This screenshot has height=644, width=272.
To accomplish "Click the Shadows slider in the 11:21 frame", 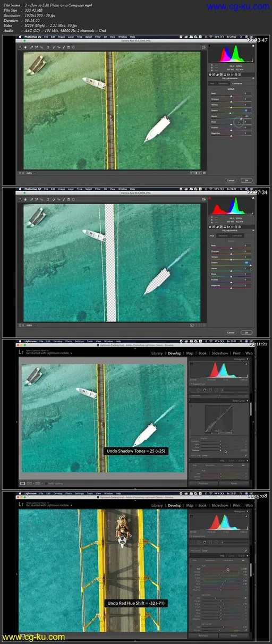I will [220, 450].
